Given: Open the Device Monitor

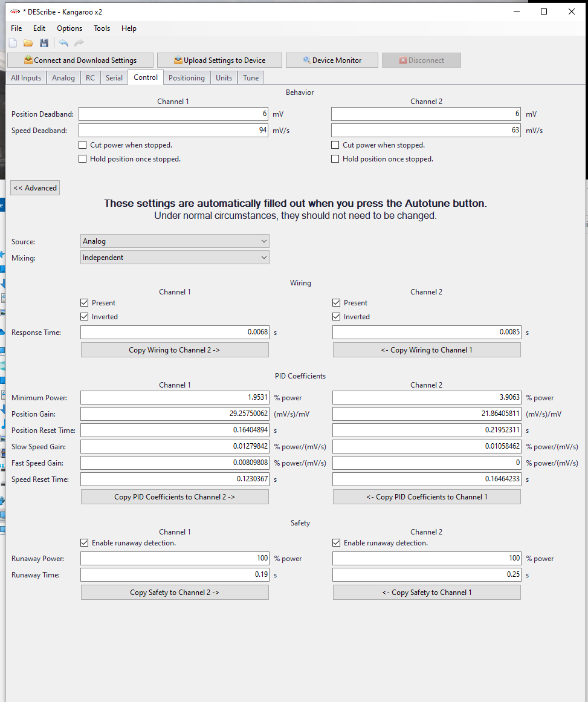Looking at the screenshot, I should [x=332, y=60].
